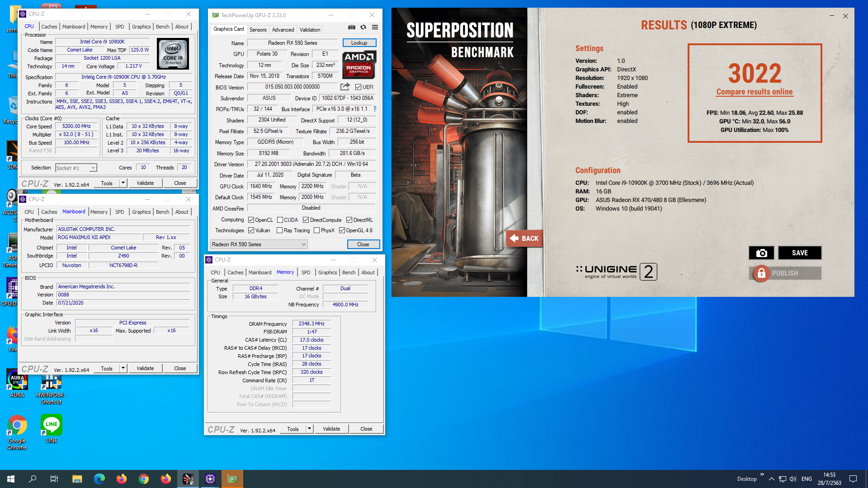This screenshot has height=488, width=868.
Task: Take GPU-Z screenshot with camera icon
Action: 352,27
